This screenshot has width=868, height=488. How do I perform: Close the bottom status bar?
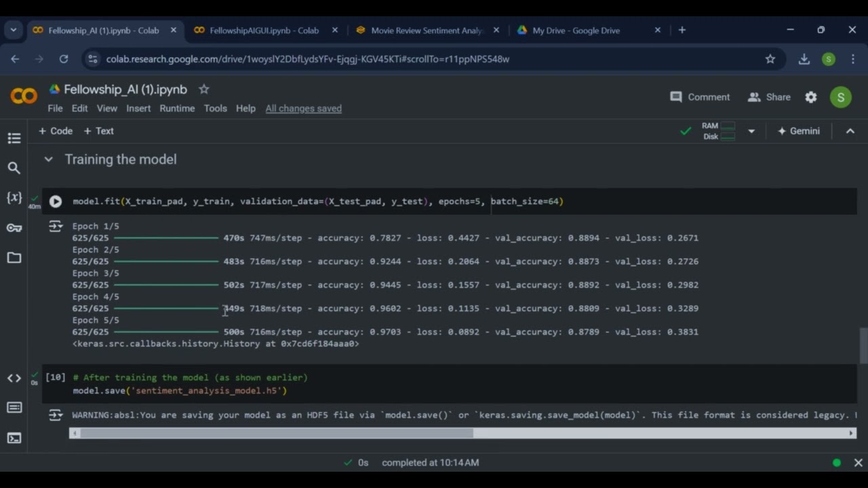click(x=858, y=463)
